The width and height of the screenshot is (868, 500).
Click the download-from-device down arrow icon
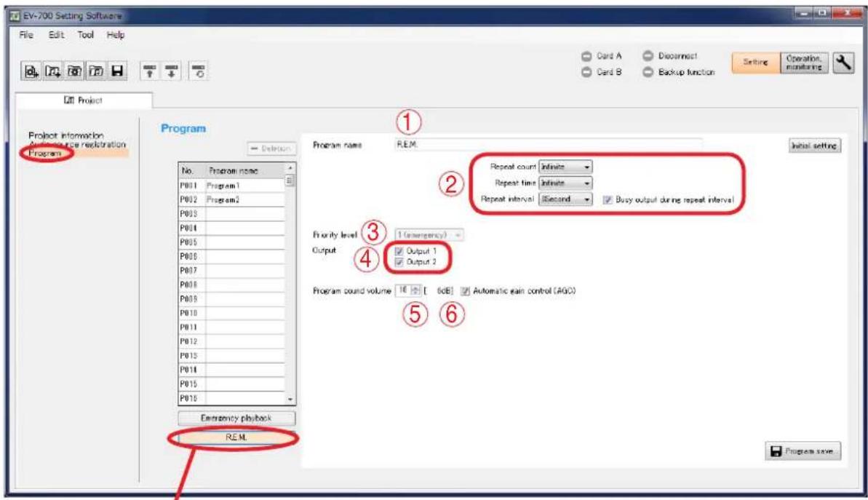[172, 71]
